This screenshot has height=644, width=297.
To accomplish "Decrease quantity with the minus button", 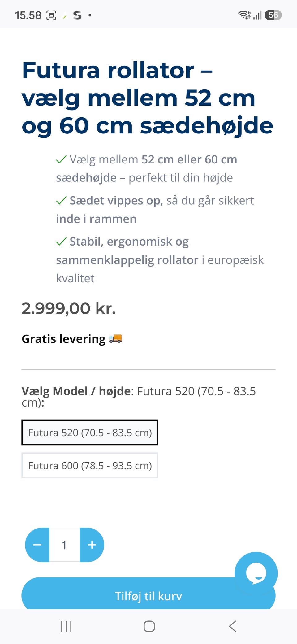I will (37, 545).
